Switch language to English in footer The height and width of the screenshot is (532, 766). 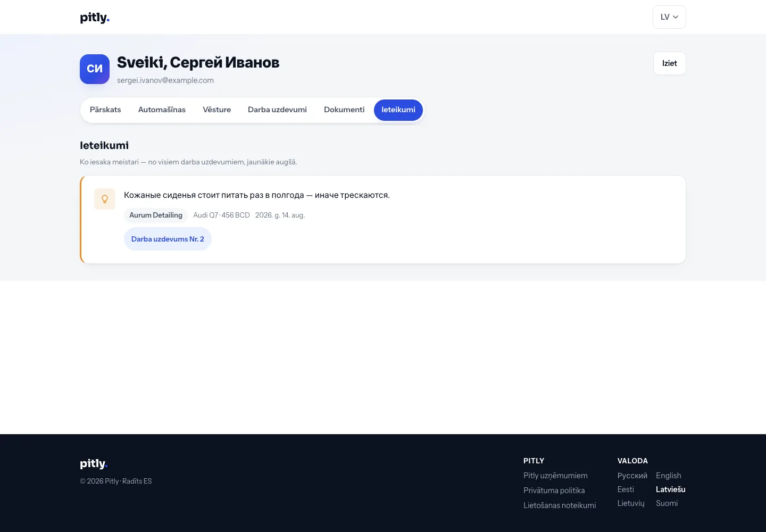669,476
